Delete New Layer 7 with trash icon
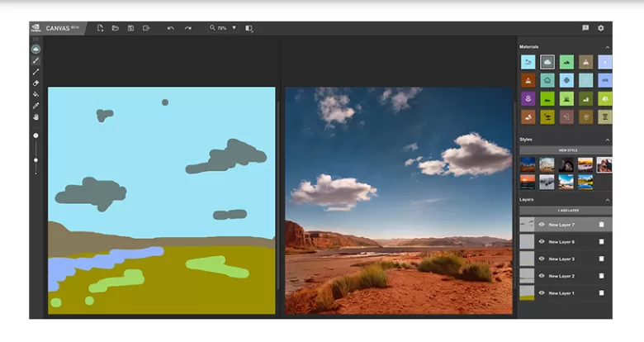This screenshot has height=342, width=644. click(x=601, y=225)
